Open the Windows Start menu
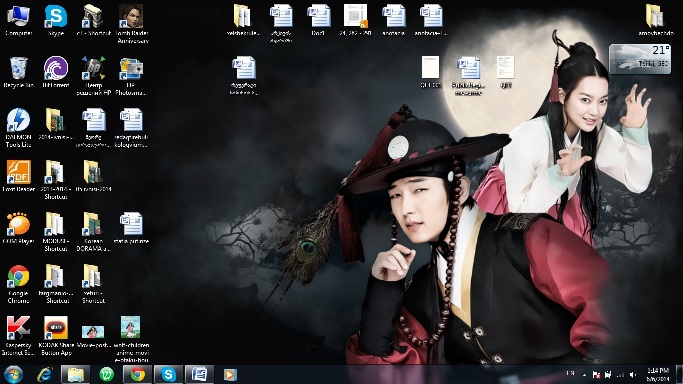Viewport: 683px width, 384px height. [13, 374]
